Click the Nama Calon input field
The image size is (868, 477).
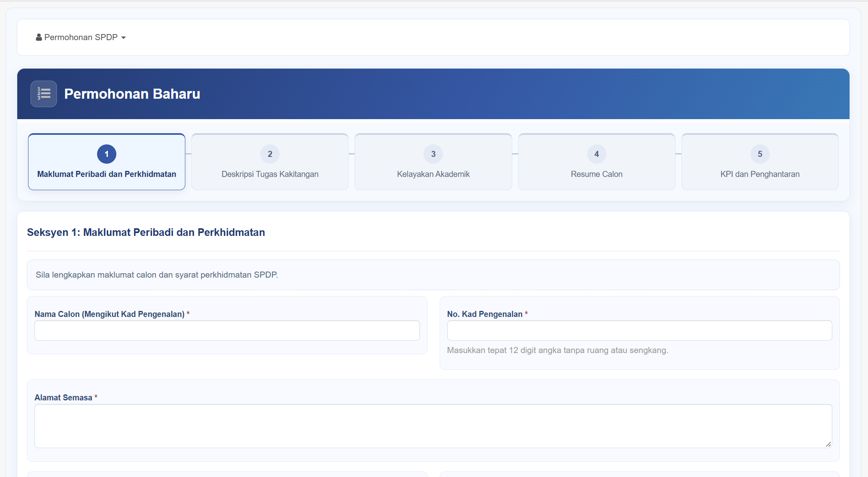tap(227, 331)
